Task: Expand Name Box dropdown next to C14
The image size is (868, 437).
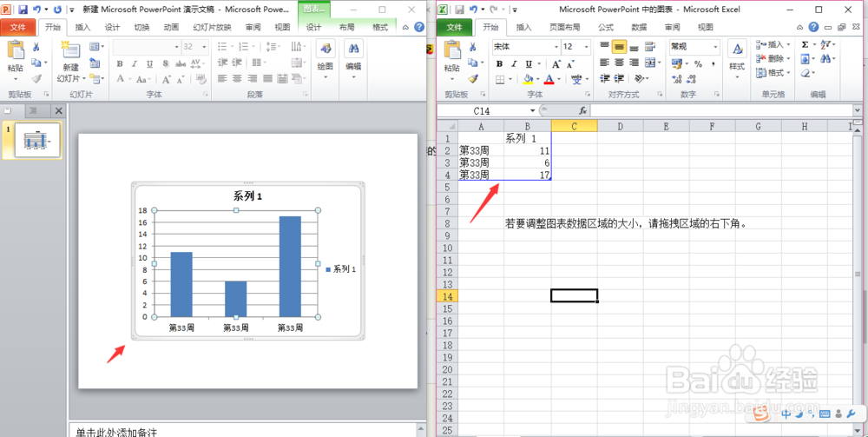Action: point(532,111)
